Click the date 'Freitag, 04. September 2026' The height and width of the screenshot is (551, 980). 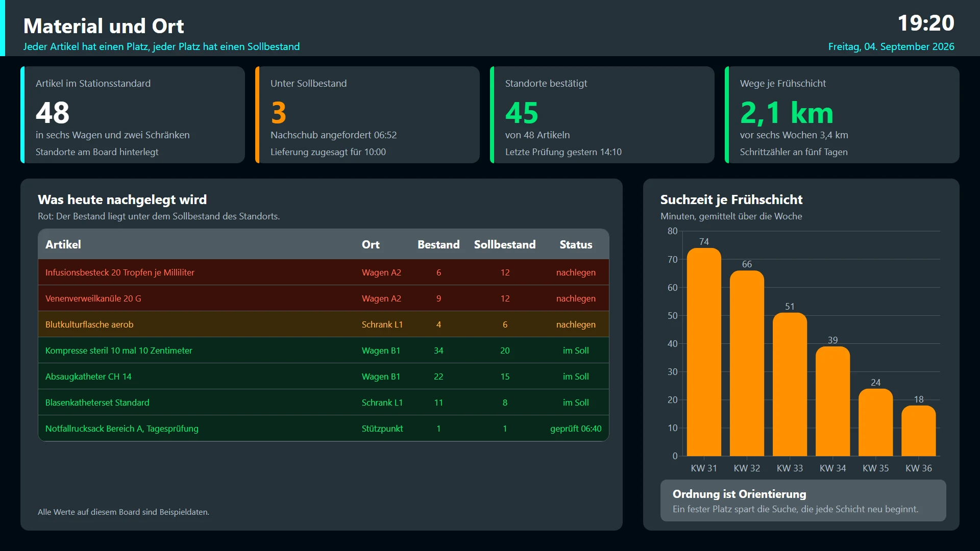click(x=891, y=46)
